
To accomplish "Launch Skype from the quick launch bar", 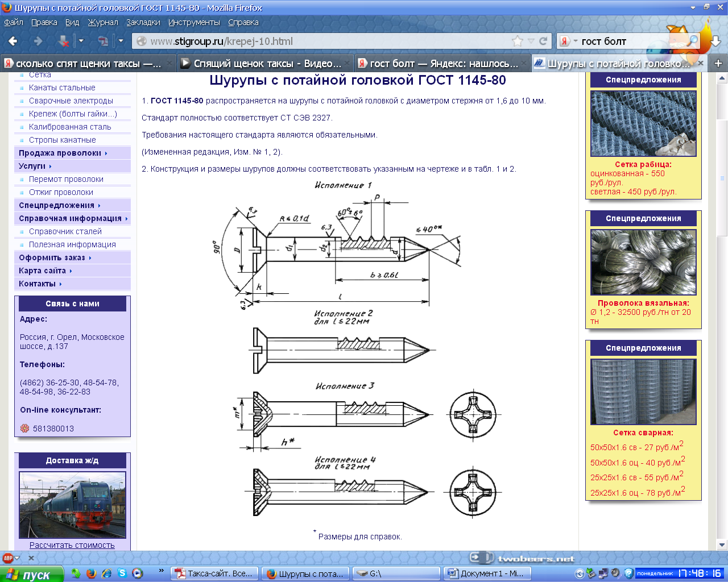I will point(122,573).
